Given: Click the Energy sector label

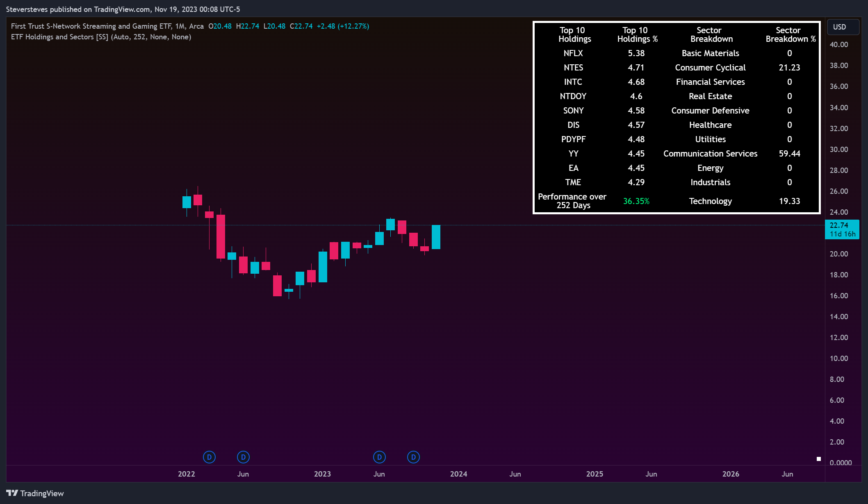Looking at the screenshot, I should click(x=710, y=168).
